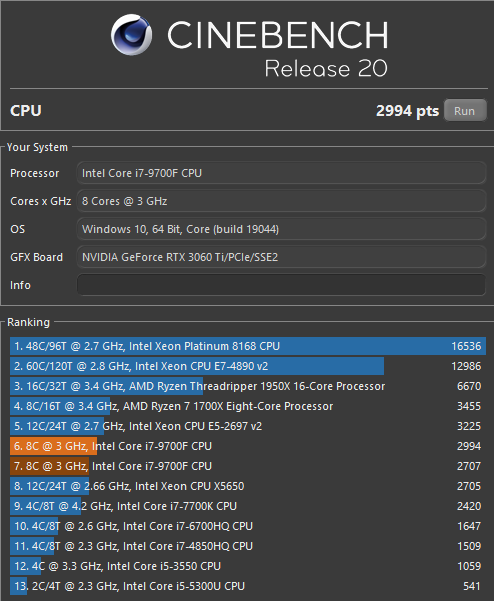Select the Xeon X5650 ranking entry
Screen dimensions: 494x601
[248, 486]
